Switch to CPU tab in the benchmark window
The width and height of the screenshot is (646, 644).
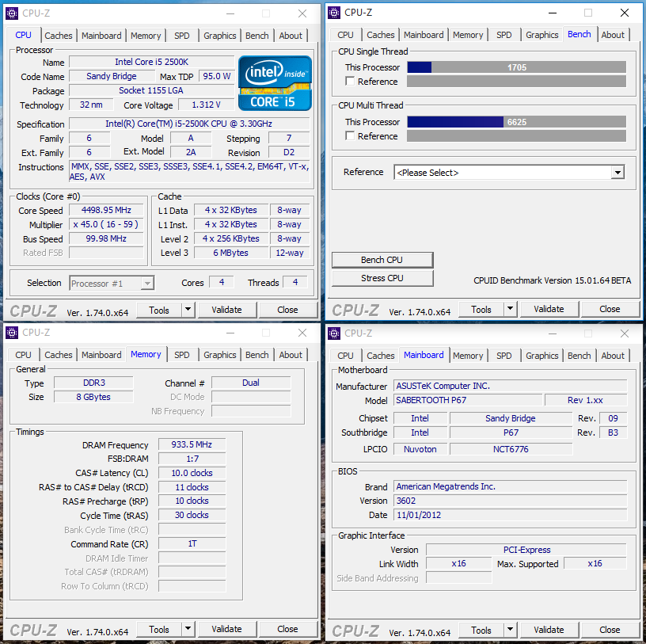point(345,35)
